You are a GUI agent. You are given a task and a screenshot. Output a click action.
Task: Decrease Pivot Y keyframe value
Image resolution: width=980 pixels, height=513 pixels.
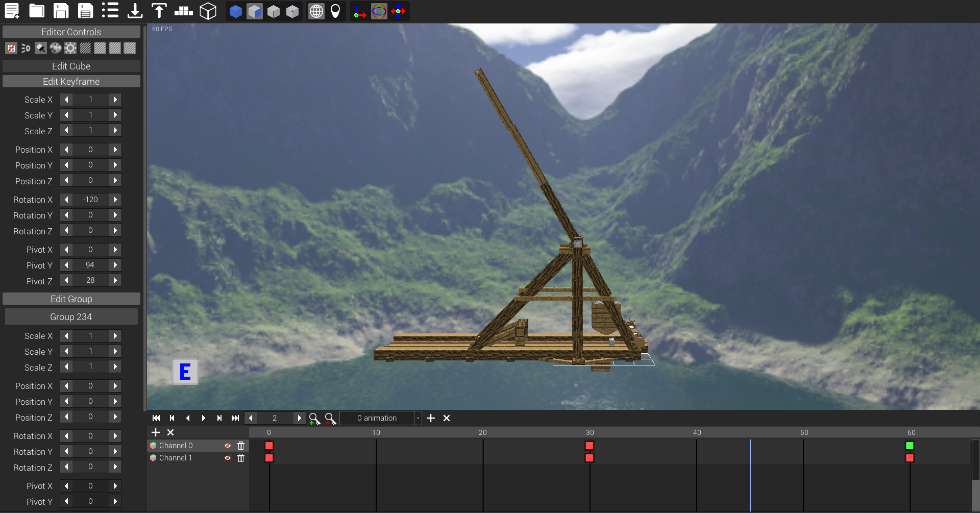pyautogui.click(x=66, y=265)
